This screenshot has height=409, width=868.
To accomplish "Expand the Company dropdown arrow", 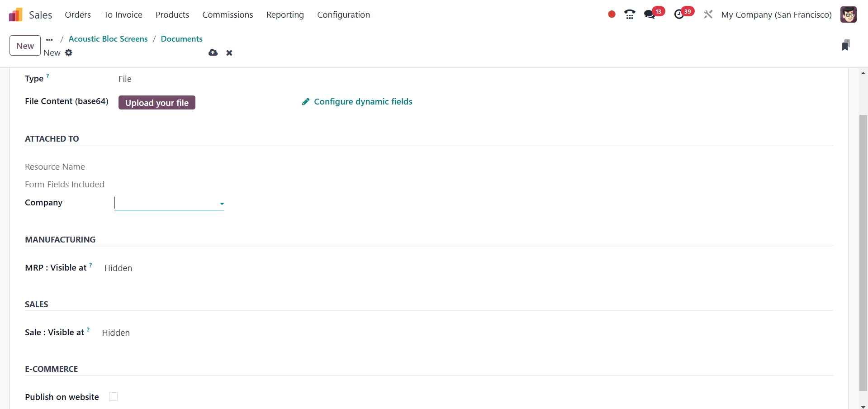I will click(222, 204).
